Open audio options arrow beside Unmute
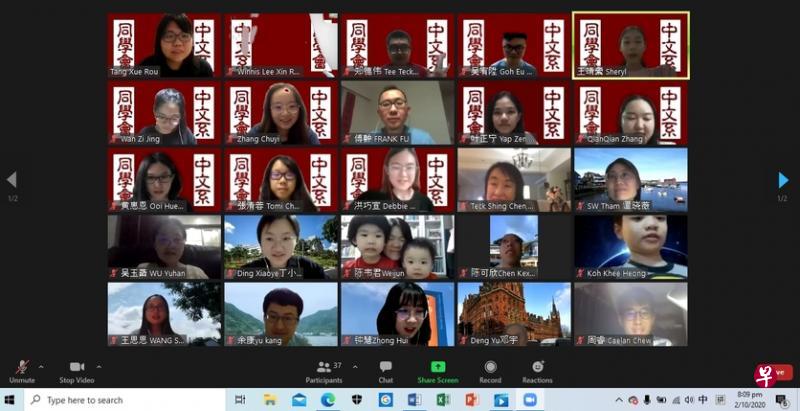The height and width of the screenshot is (411, 800). pyautogui.click(x=41, y=367)
